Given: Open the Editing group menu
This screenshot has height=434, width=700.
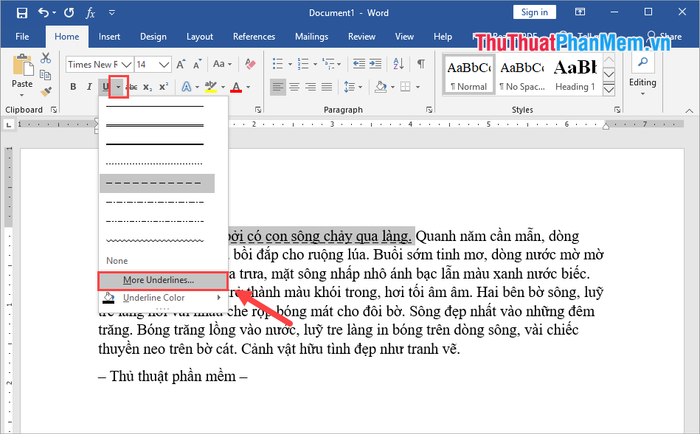Looking at the screenshot, I should (x=642, y=75).
